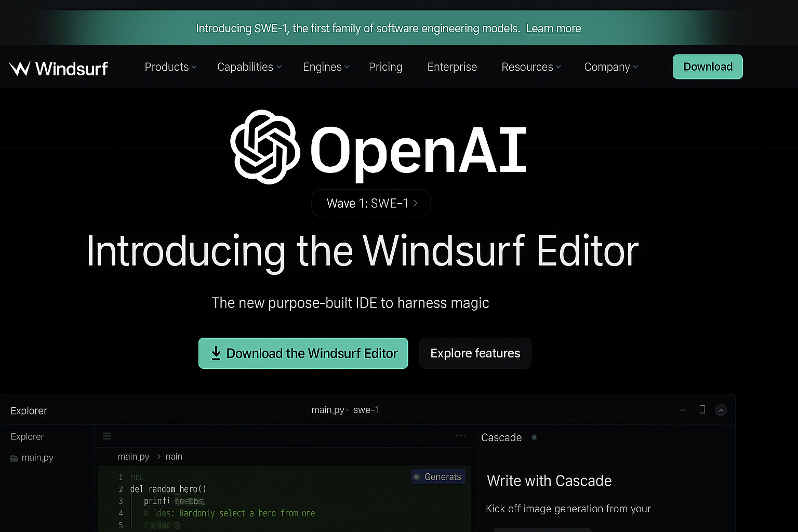Click code line 4 Randonly select comment
This screenshot has height=532, width=798.
pos(229,513)
